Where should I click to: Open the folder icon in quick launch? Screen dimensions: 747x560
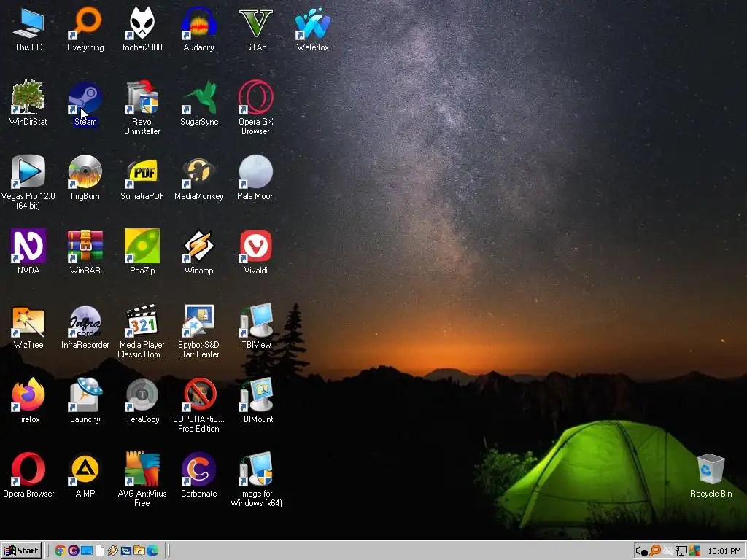click(x=139, y=551)
